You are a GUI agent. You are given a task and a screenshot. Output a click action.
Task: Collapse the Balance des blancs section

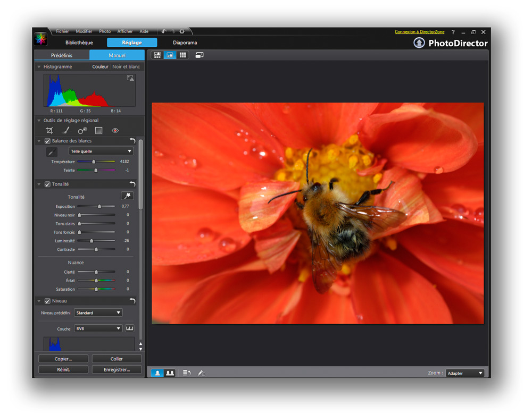pos(39,141)
